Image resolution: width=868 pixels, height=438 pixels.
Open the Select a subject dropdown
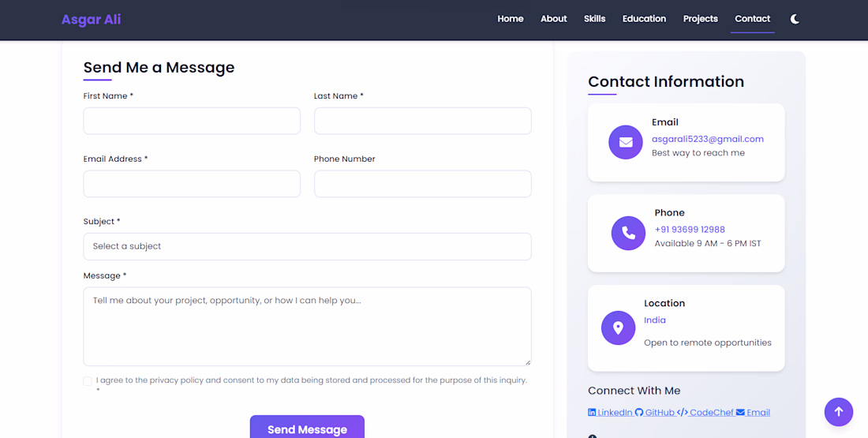(x=307, y=246)
